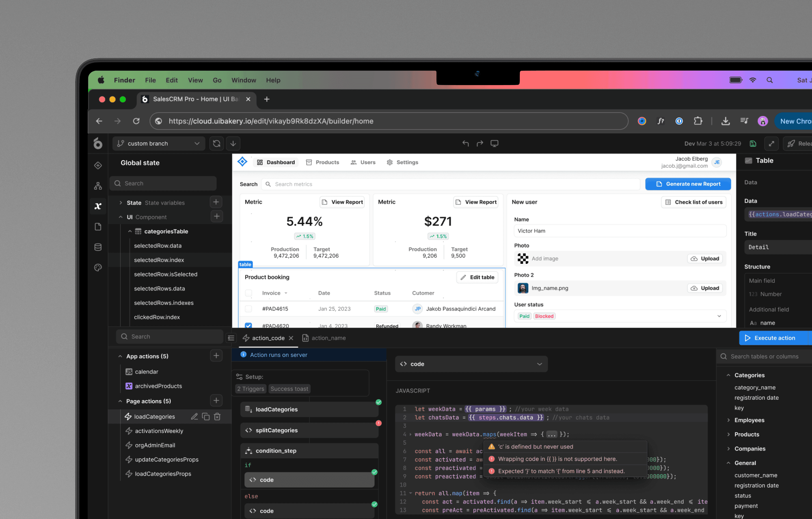Expand the Employees tables group
The width and height of the screenshot is (812, 519).
click(728, 420)
